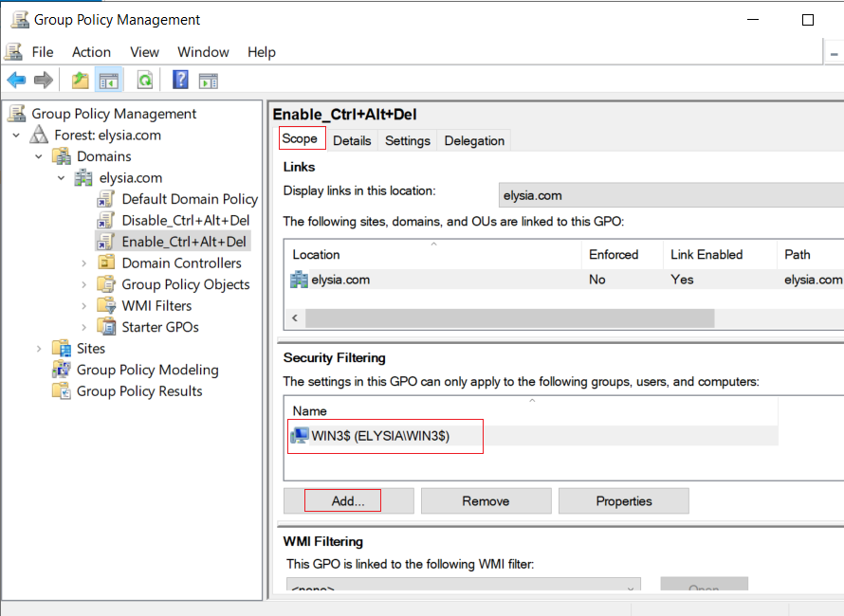The height and width of the screenshot is (616, 844).
Task: Click the Add... button under Security Filtering
Action: 348,501
